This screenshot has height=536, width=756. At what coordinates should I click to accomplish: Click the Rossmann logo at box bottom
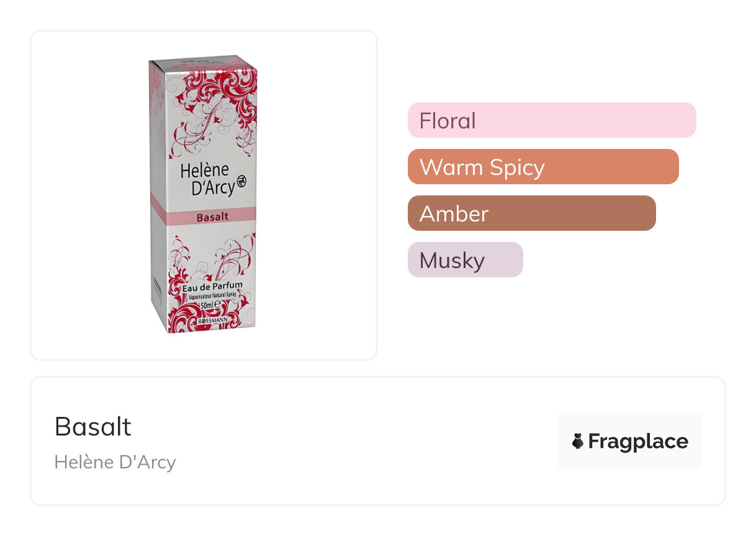pyautogui.click(x=212, y=323)
